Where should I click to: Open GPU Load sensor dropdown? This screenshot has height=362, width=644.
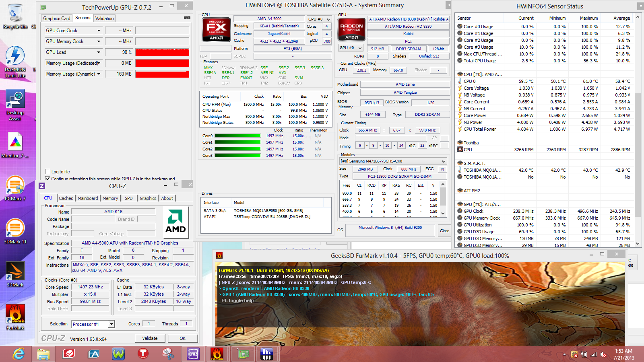(x=99, y=52)
